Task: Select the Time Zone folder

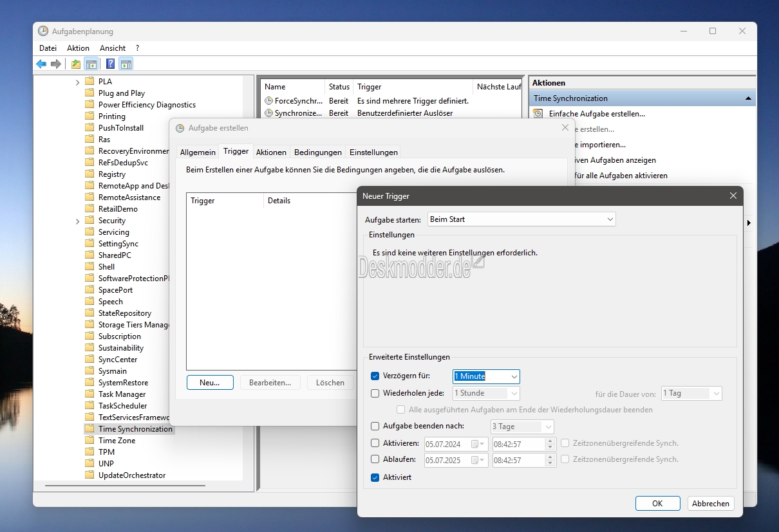Action: (117, 441)
